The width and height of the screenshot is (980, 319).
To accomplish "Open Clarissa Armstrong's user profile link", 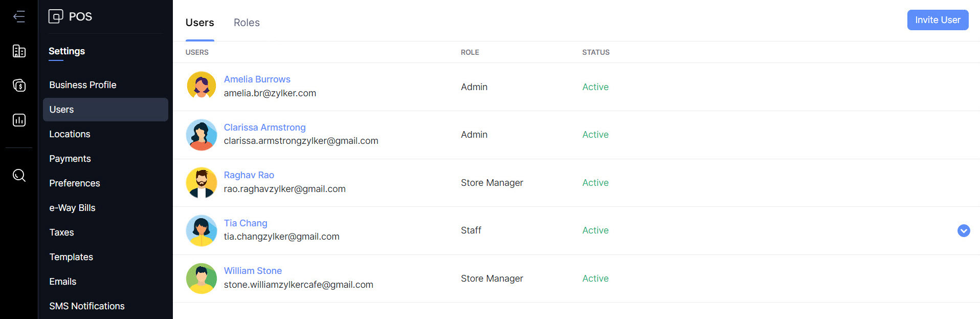I will pos(264,127).
